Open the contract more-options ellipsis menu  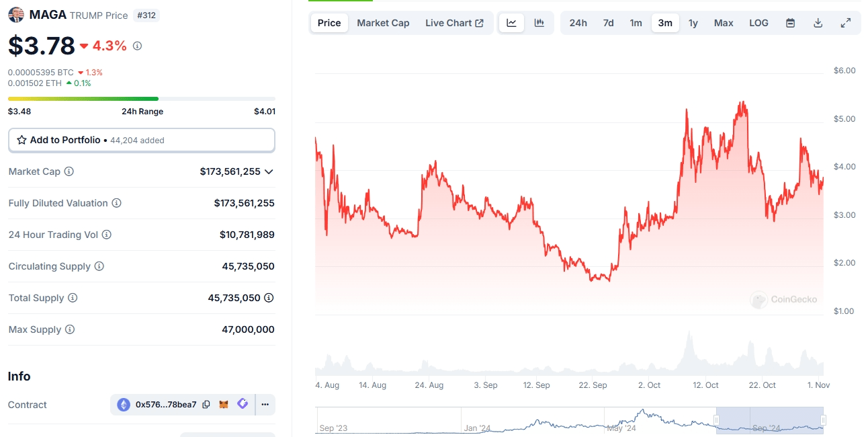[x=265, y=405]
